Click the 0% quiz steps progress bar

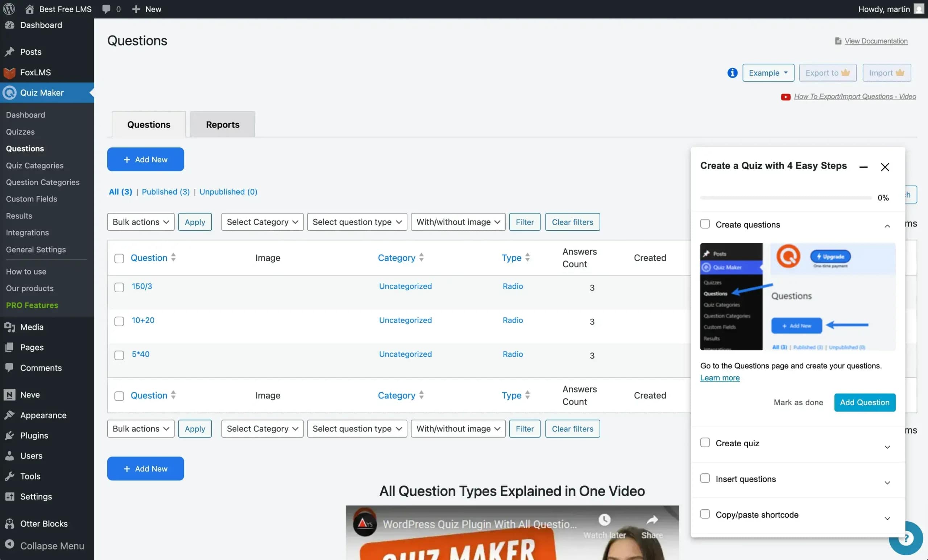point(786,197)
